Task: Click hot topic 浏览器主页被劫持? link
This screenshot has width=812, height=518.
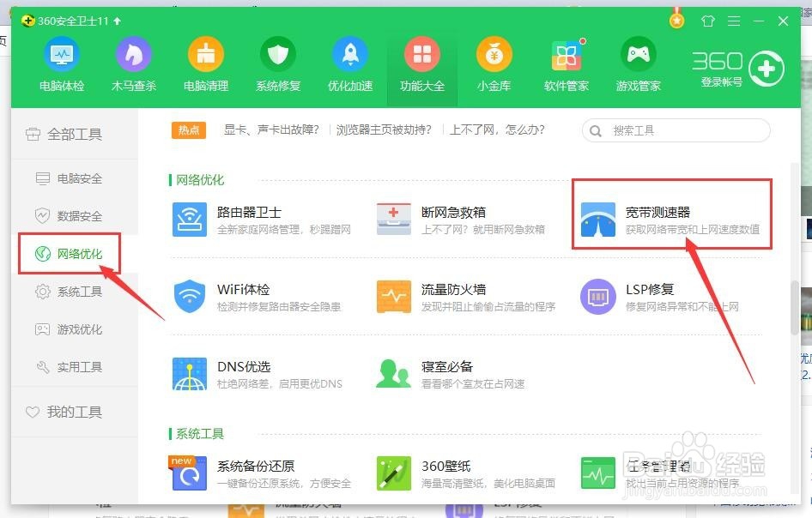Action: click(x=384, y=129)
